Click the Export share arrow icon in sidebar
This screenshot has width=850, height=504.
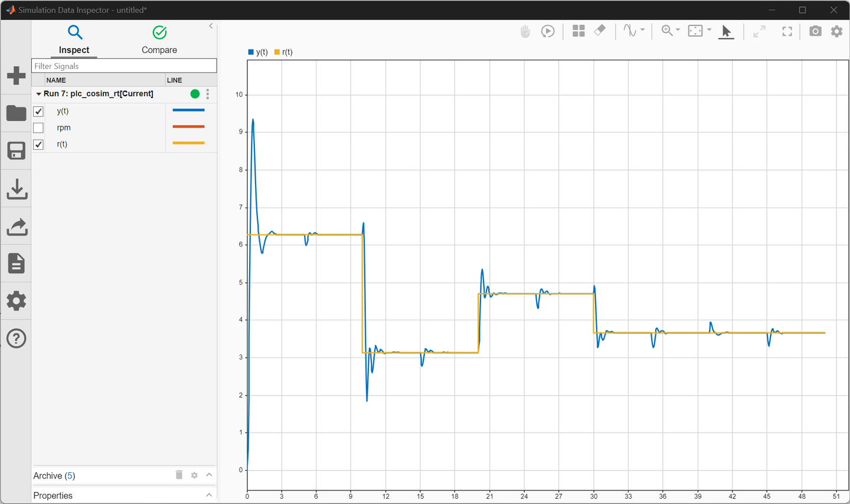pos(17,227)
